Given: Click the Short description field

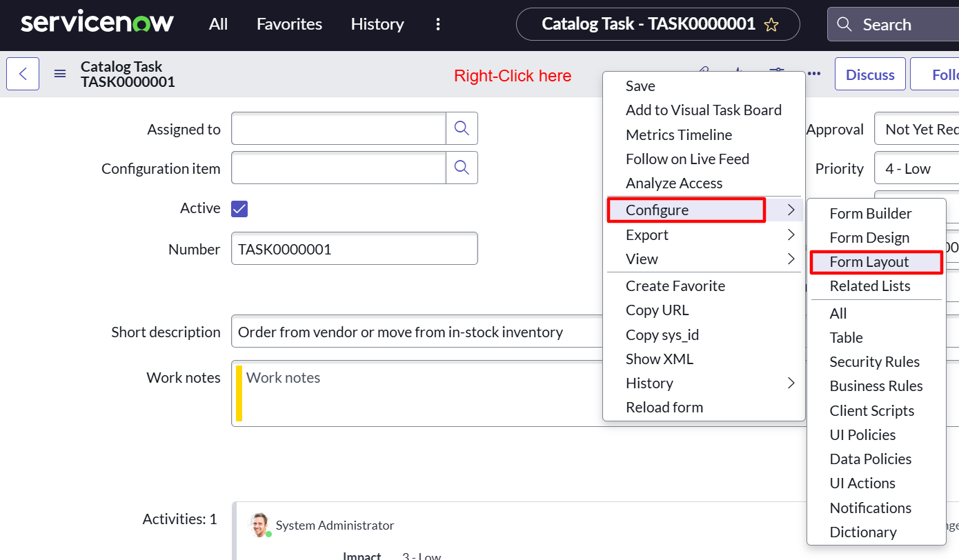Looking at the screenshot, I should click(x=417, y=332).
